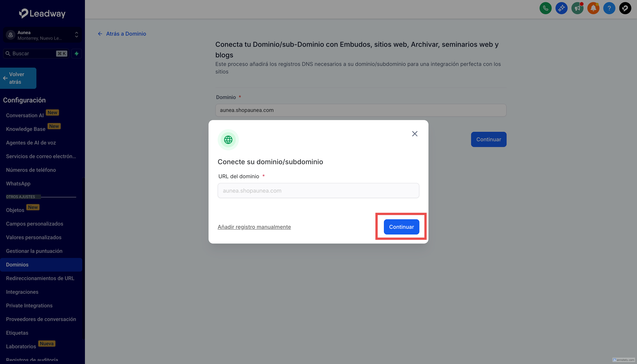637x364 pixels.
Task: Click the Volver atrás button
Action: pos(18,78)
